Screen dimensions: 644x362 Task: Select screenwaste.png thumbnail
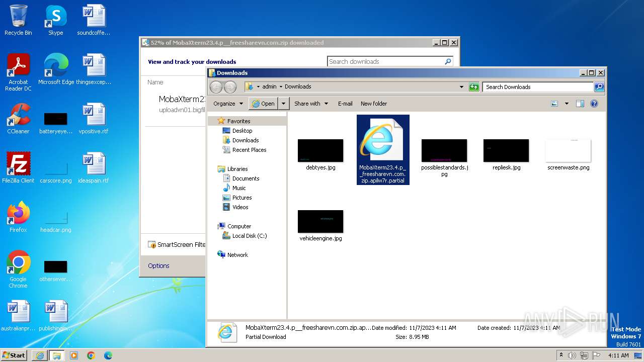[x=568, y=155]
